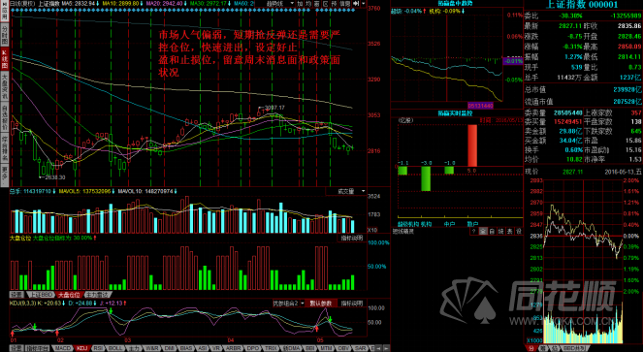Click the tall red 散户 bar in fund-flow chart
The width and height of the screenshot is (644, 352).
pyautogui.click(x=472, y=145)
